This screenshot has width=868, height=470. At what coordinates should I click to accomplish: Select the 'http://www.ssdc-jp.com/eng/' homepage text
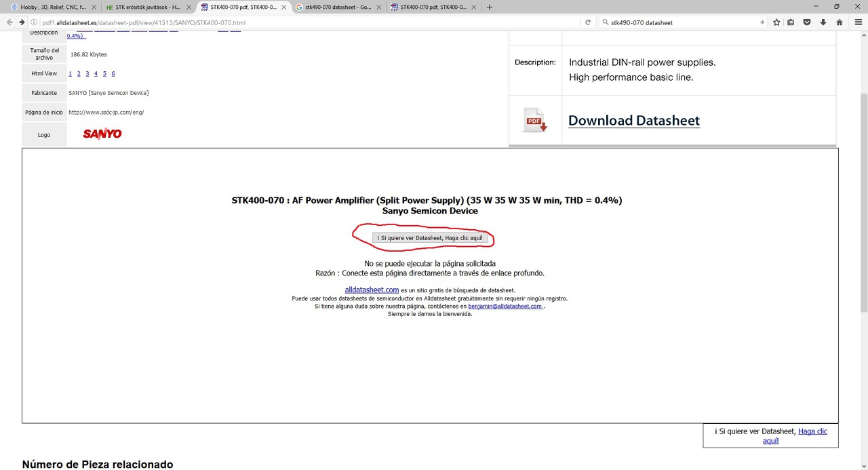coord(106,113)
